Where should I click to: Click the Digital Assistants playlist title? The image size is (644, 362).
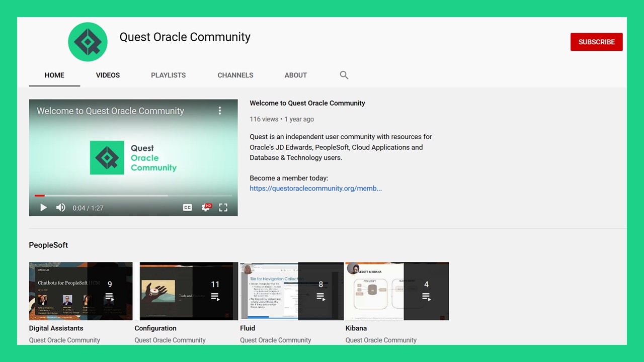pyautogui.click(x=56, y=328)
